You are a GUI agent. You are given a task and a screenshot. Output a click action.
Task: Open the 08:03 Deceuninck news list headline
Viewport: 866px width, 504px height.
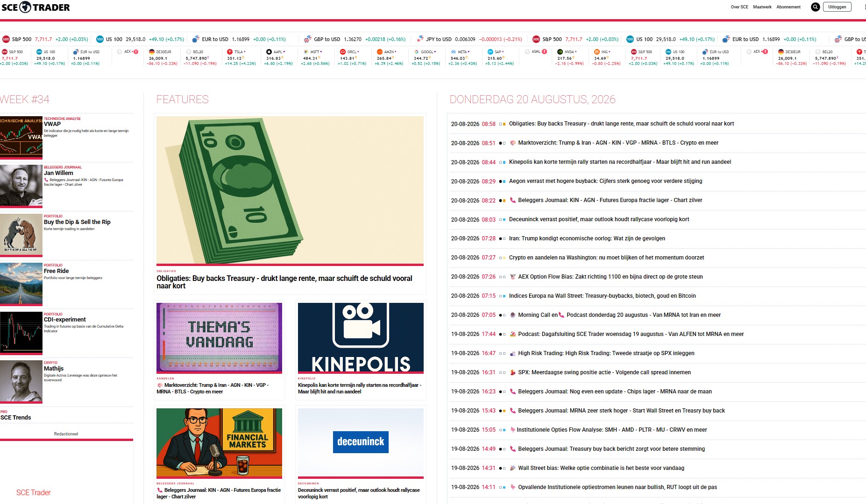pyautogui.click(x=599, y=219)
